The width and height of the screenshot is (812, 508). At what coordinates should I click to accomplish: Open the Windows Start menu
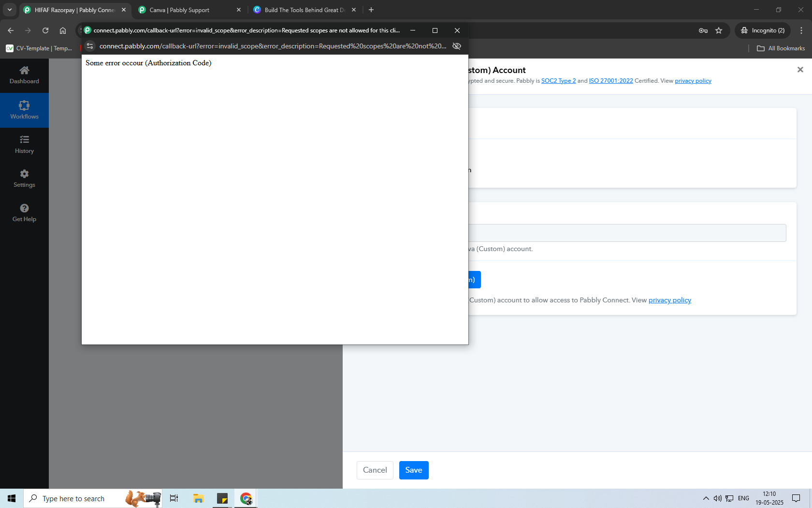pos(12,498)
